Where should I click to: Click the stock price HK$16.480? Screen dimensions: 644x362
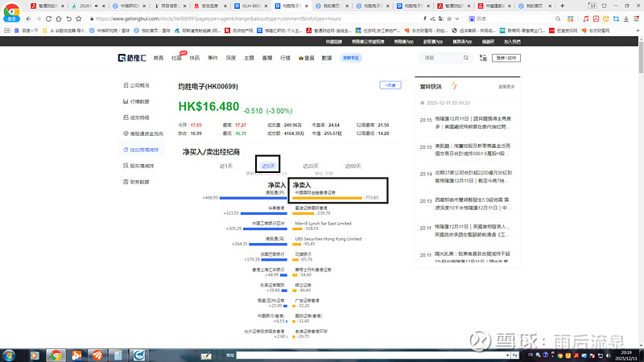pyautogui.click(x=208, y=107)
